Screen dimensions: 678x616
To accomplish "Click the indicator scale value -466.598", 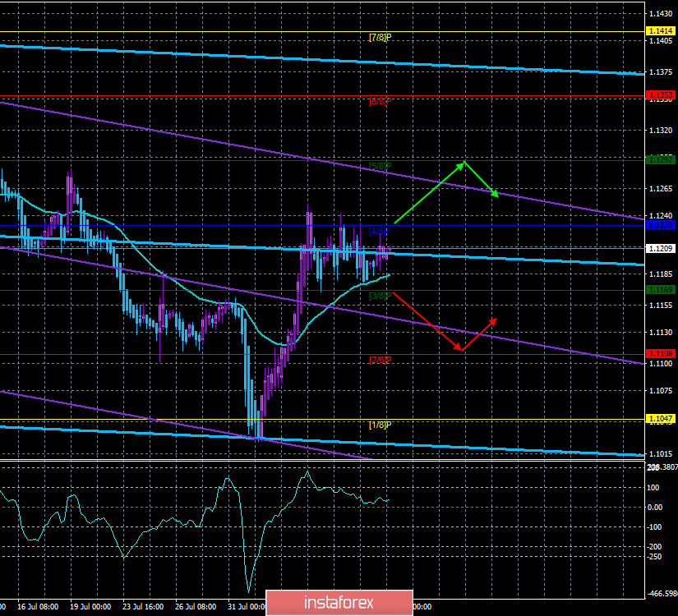I will (662, 594).
